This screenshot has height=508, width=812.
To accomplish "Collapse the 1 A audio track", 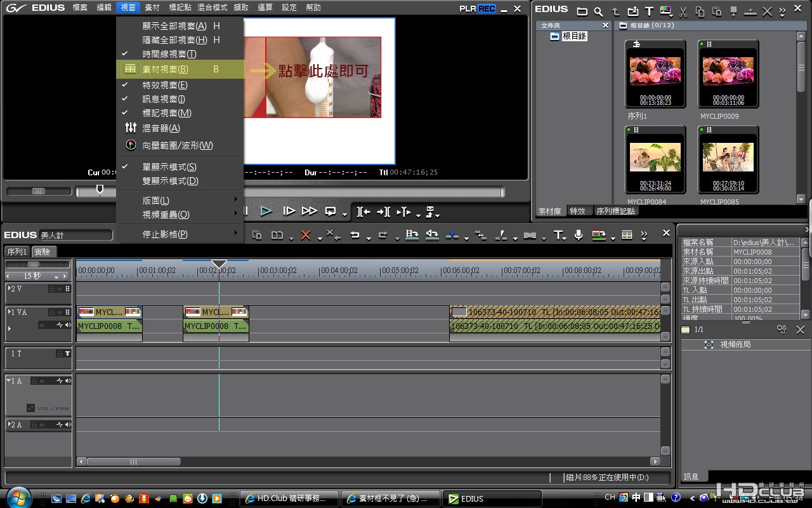I will pos(9,381).
